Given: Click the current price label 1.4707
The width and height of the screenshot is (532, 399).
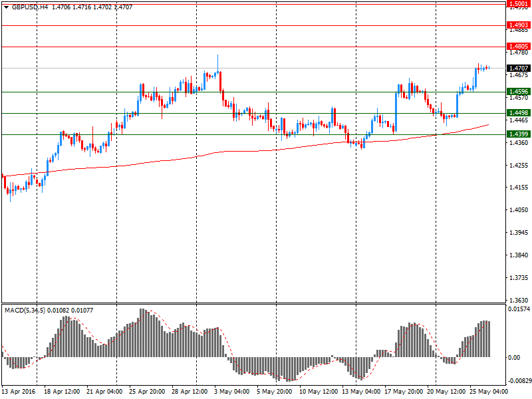Looking at the screenshot, I should click(x=518, y=68).
